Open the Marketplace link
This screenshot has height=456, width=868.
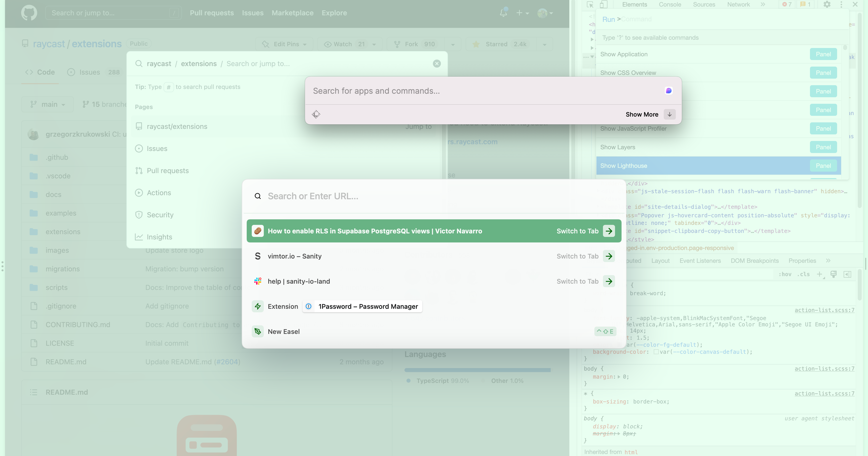[292, 13]
